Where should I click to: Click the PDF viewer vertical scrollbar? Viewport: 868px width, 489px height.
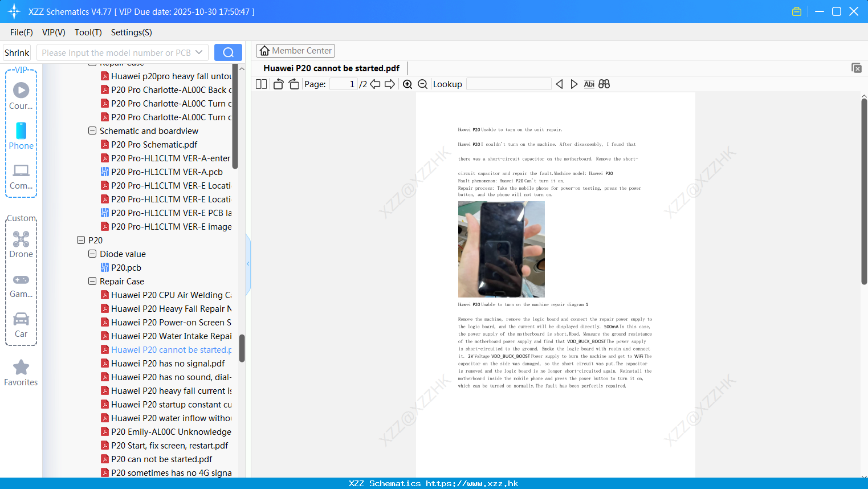click(864, 191)
